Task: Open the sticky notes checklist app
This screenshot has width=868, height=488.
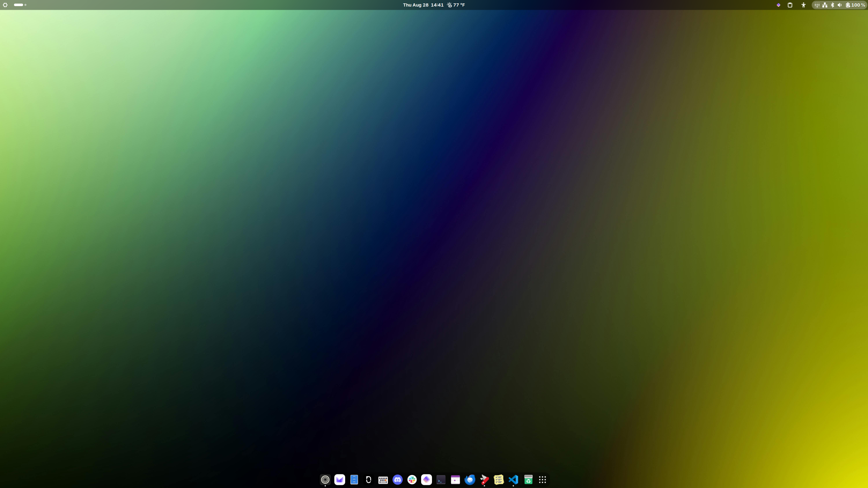Action: pyautogui.click(x=499, y=480)
